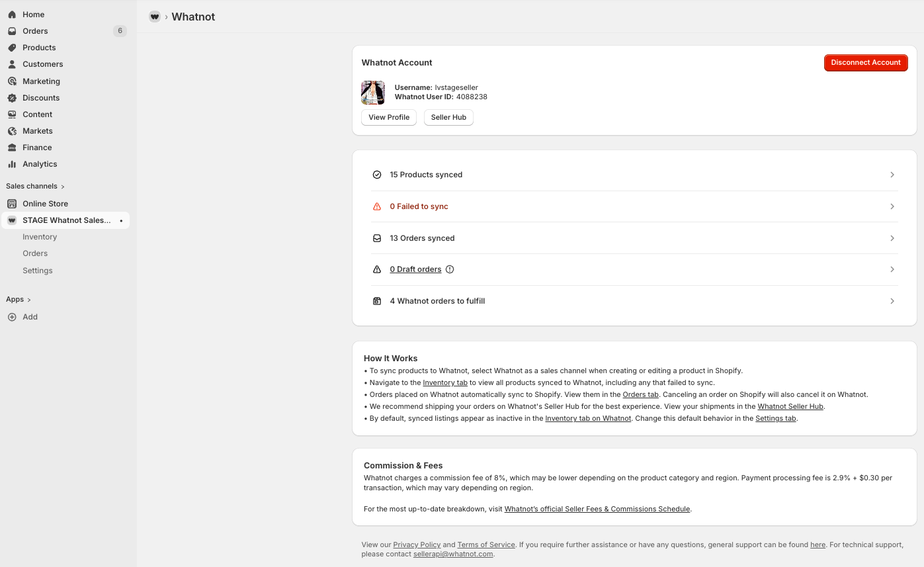Open Whatnot's Seller Fees & Commissions Schedule link
This screenshot has width=924, height=567.
(597, 509)
